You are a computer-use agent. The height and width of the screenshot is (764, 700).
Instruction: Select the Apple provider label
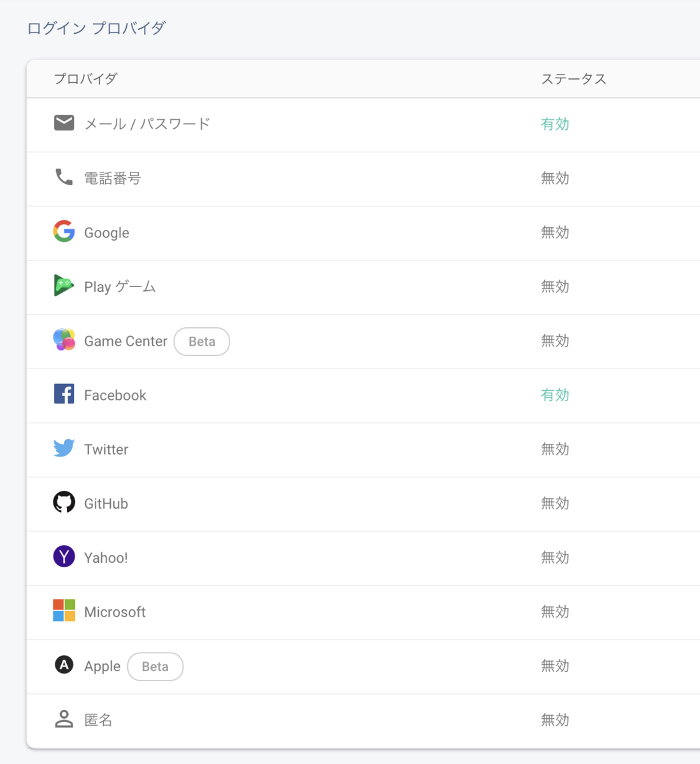[102, 667]
